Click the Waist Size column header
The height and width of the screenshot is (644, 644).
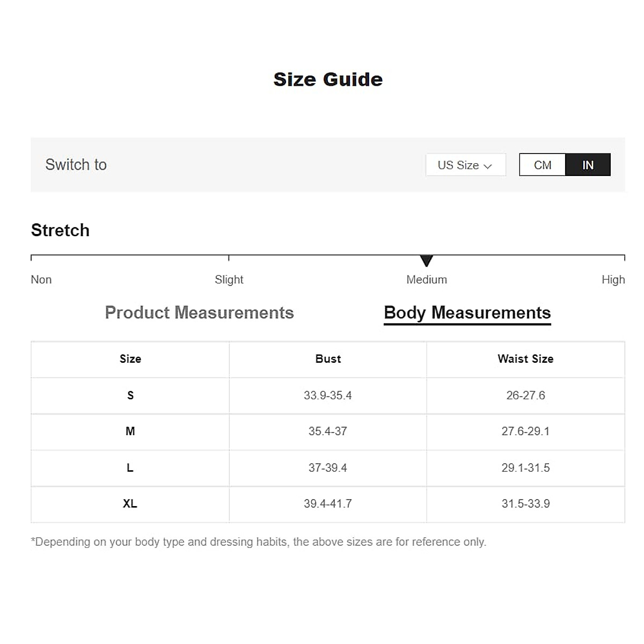click(x=525, y=359)
